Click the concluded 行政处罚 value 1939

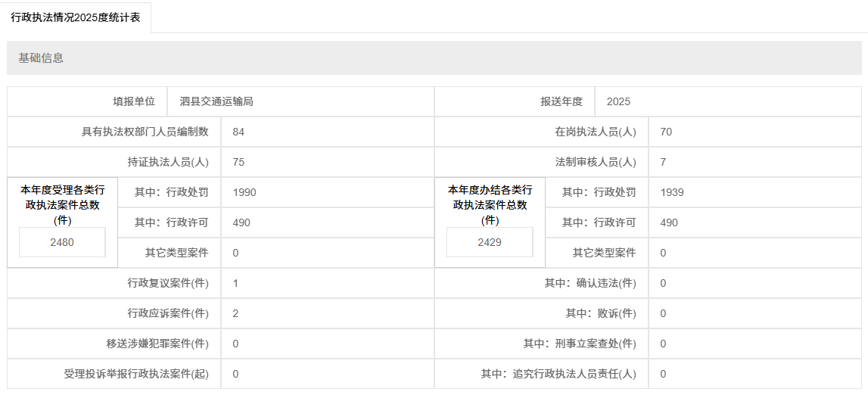(671, 192)
